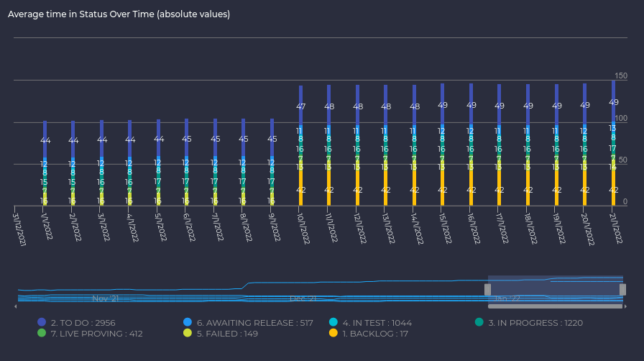Grab the left handle of the range navigator
Screen dimensions: 644x361
pos(487,290)
